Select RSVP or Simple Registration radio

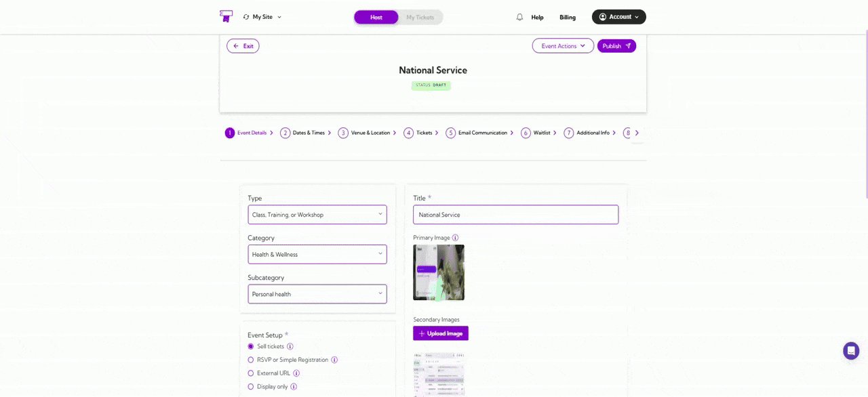pos(251,360)
